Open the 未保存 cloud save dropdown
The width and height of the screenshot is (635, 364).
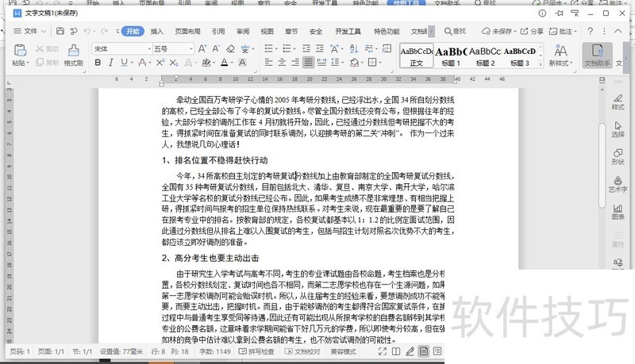point(499,31)
